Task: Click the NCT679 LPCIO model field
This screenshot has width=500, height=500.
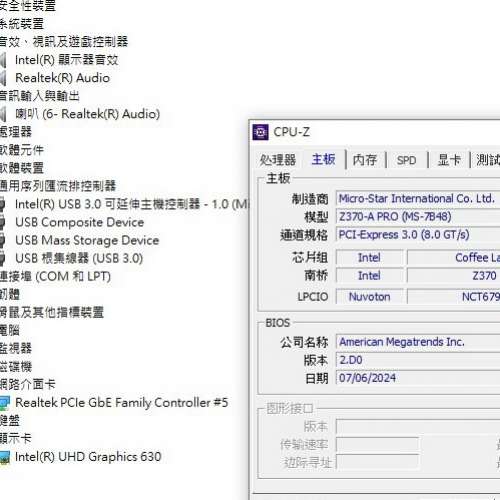Action: click(x=454, y=297)
